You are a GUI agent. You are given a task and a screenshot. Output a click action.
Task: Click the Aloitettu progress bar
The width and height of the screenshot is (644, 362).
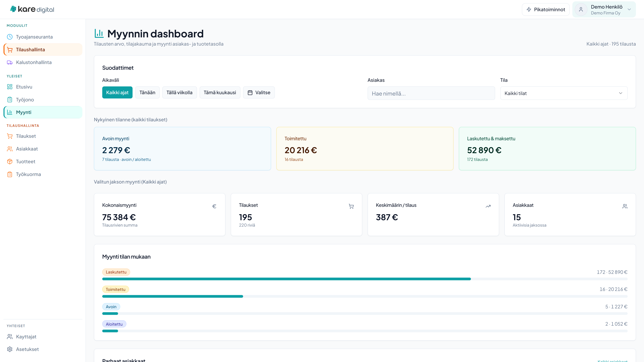click(x=365, y=331)
